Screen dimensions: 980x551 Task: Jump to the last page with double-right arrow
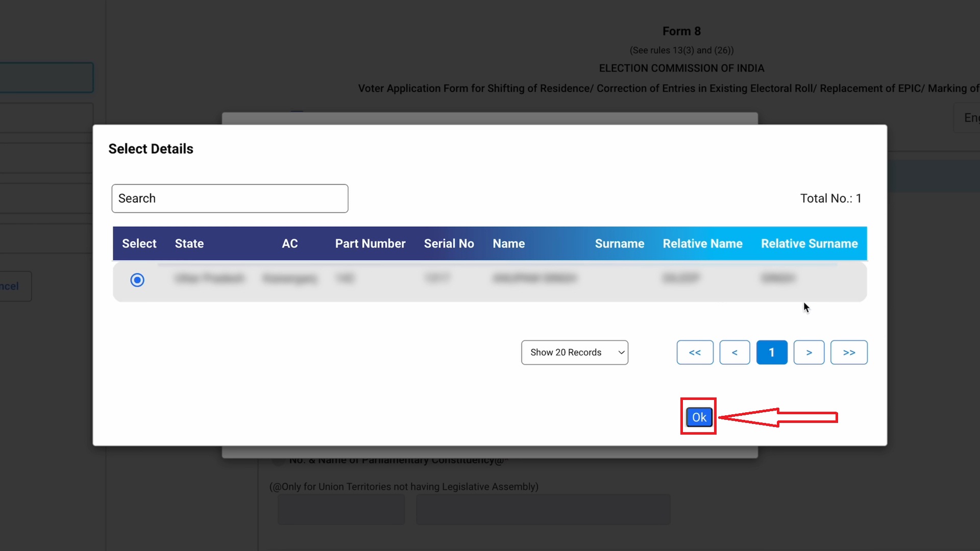tap(849, 352)
